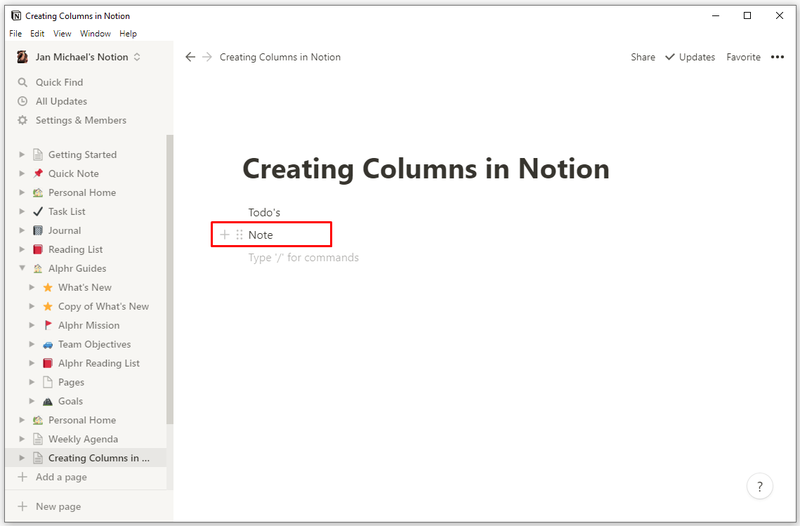
Task: Click the Quick Find search icon
Action: [22, 82]
